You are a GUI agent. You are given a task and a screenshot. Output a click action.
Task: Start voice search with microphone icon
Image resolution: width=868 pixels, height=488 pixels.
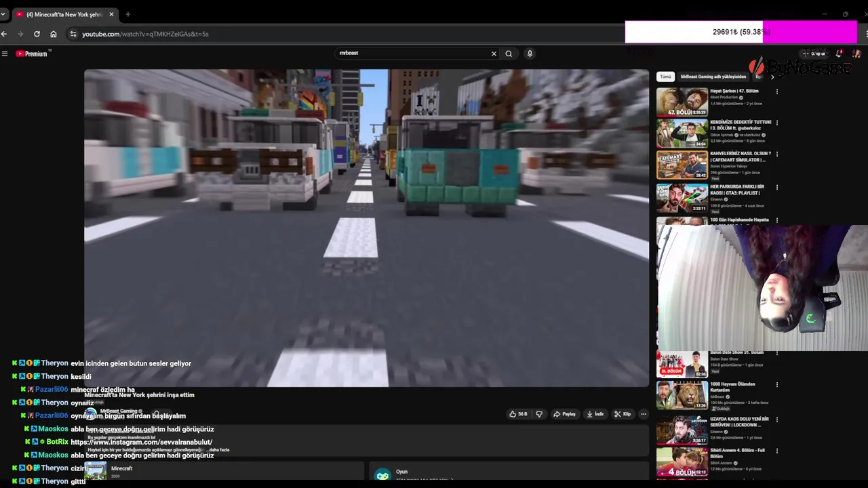530,54
